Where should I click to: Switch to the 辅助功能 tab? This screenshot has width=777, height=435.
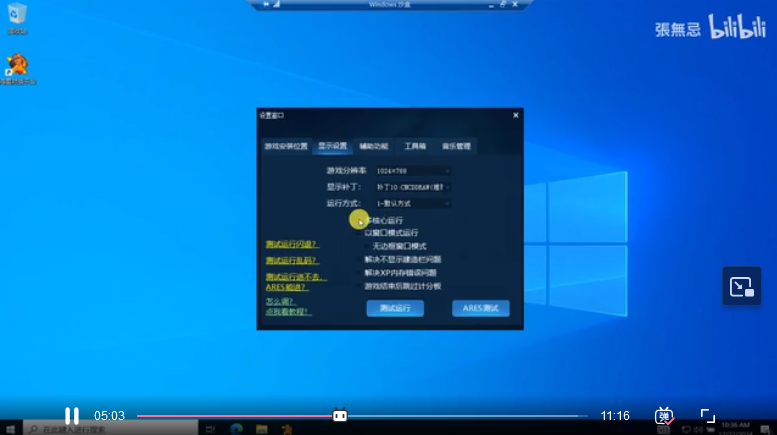(374, 146)
